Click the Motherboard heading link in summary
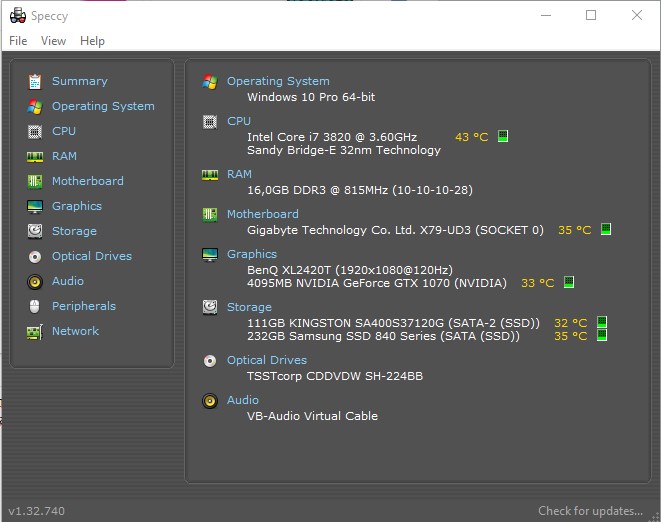Image resolution: width=661 pixels, height=522 pixels. [x=263, y=214]
